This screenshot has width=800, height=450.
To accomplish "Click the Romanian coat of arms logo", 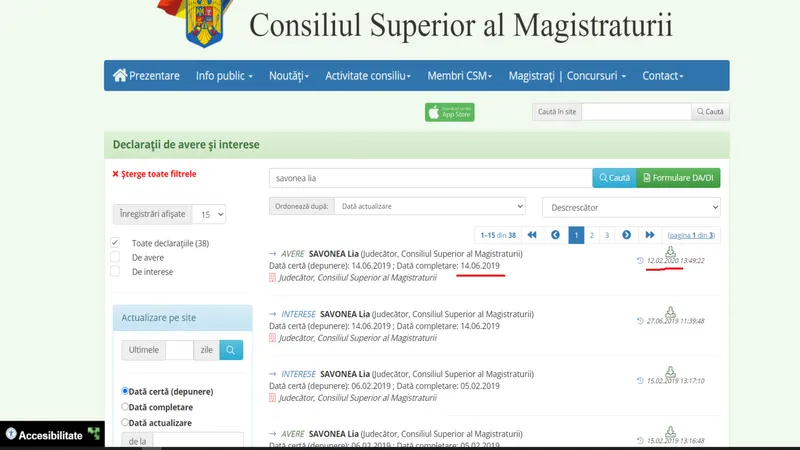I will click(204, 23).
